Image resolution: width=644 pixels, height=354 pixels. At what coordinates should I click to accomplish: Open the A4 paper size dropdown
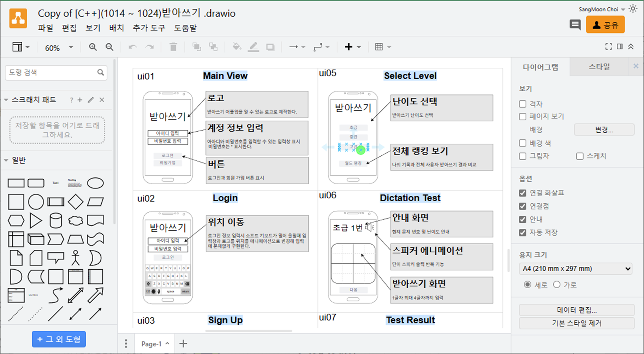click(576, 269)
